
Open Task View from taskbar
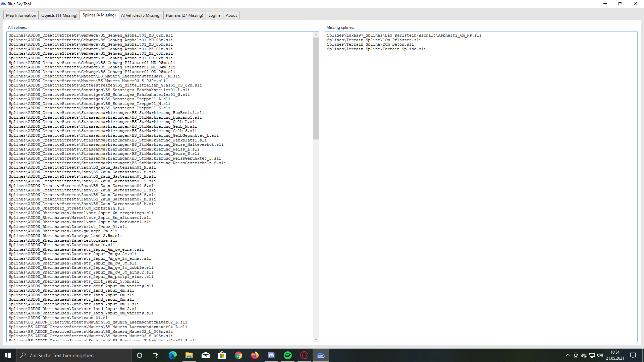(x=156, y=355)
